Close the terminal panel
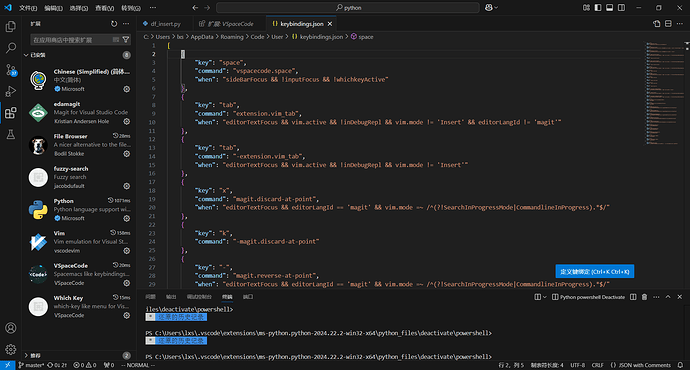Viewport: 690px width, 370px height. 679,297
